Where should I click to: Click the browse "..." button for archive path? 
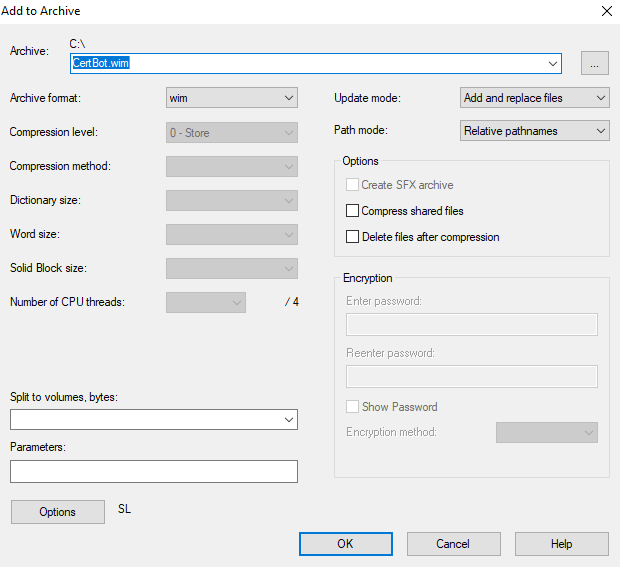tap(594, 63)
